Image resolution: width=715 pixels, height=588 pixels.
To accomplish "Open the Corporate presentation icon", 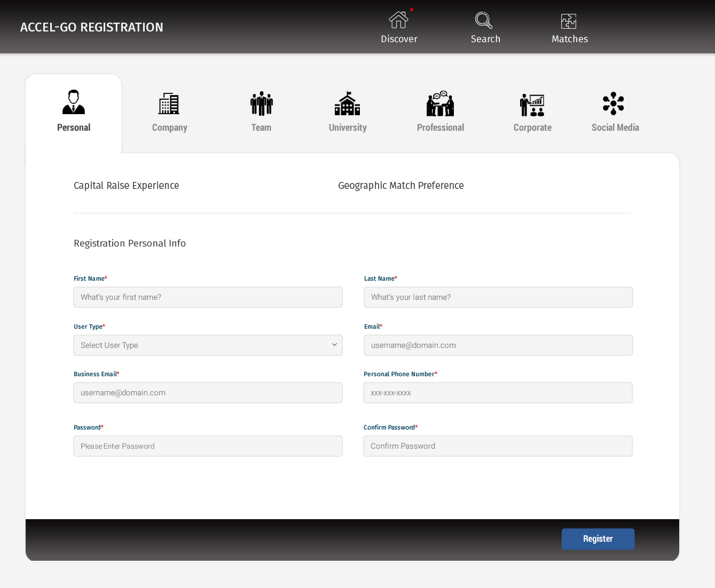I will point(532,105).
